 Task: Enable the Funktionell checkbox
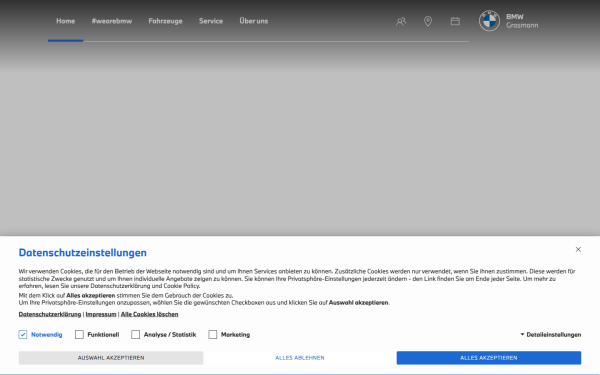coord(79,334)
